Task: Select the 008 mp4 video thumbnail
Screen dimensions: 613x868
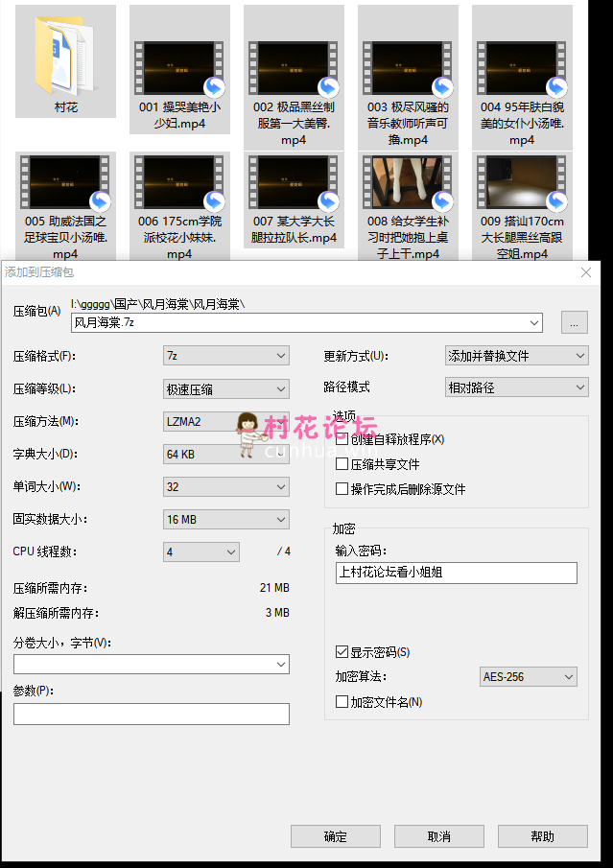Action: tap(408, 182)
